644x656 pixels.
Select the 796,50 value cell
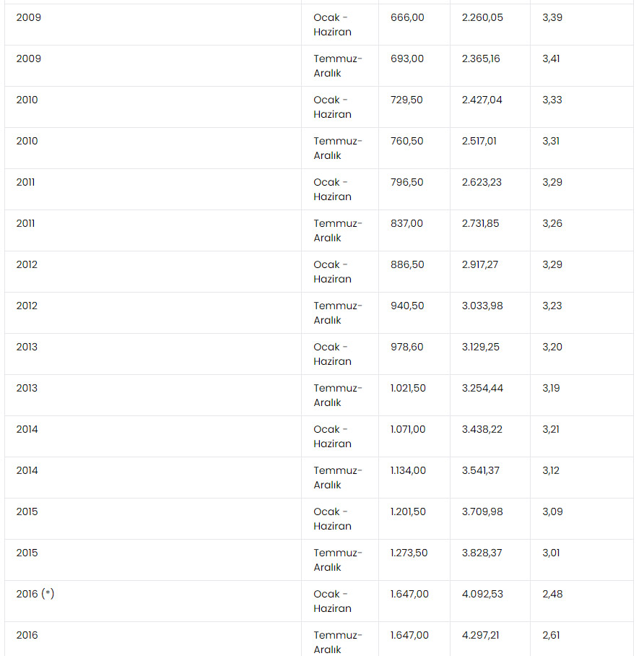tap(406, 182)
